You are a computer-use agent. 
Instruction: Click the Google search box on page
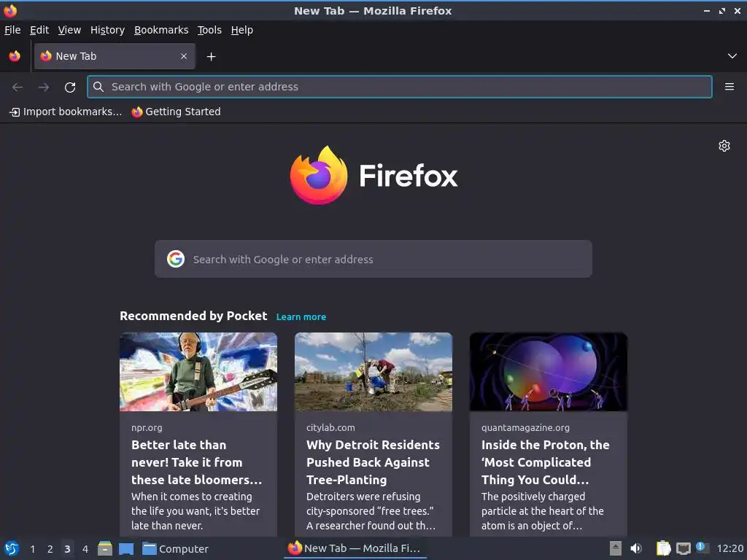pos(373,259)
